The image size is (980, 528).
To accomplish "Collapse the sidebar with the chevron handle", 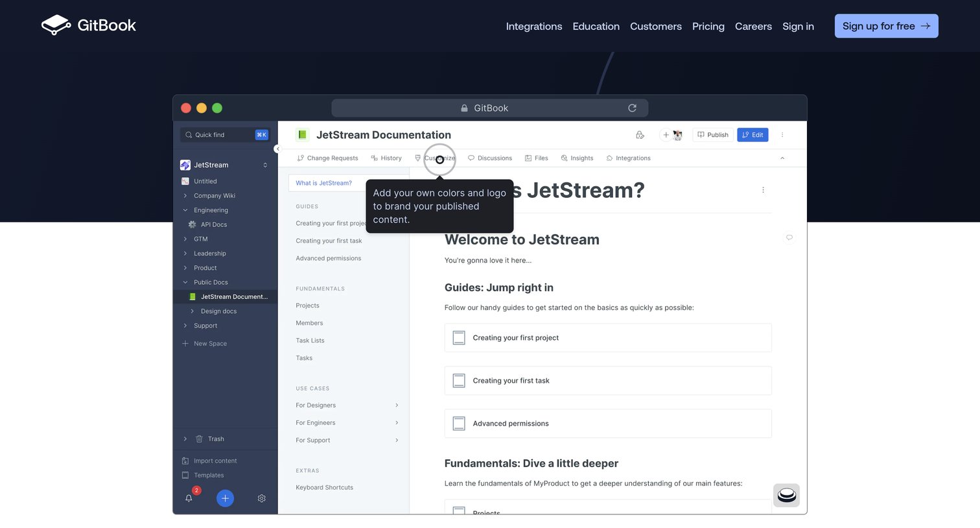I will coord(277,149).
